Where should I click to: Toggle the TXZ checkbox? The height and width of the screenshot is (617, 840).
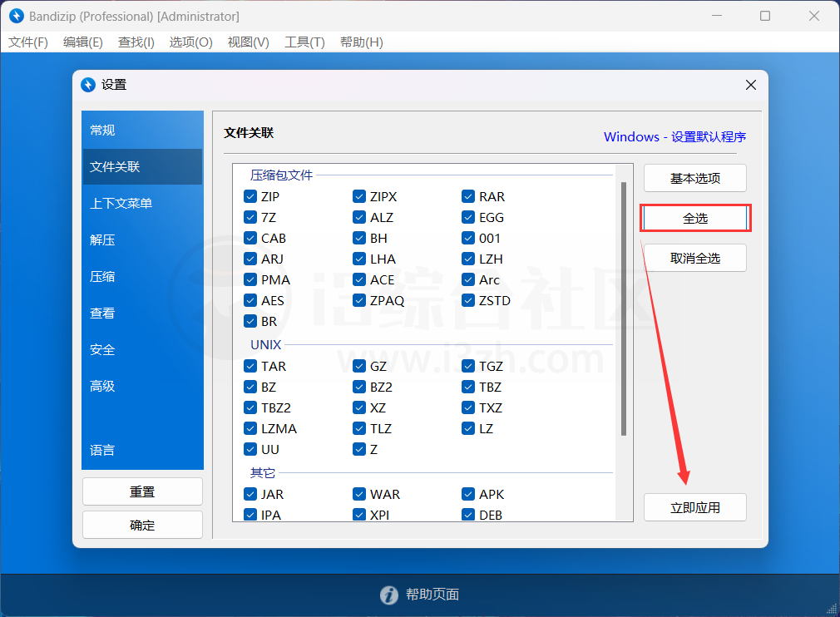468,407
